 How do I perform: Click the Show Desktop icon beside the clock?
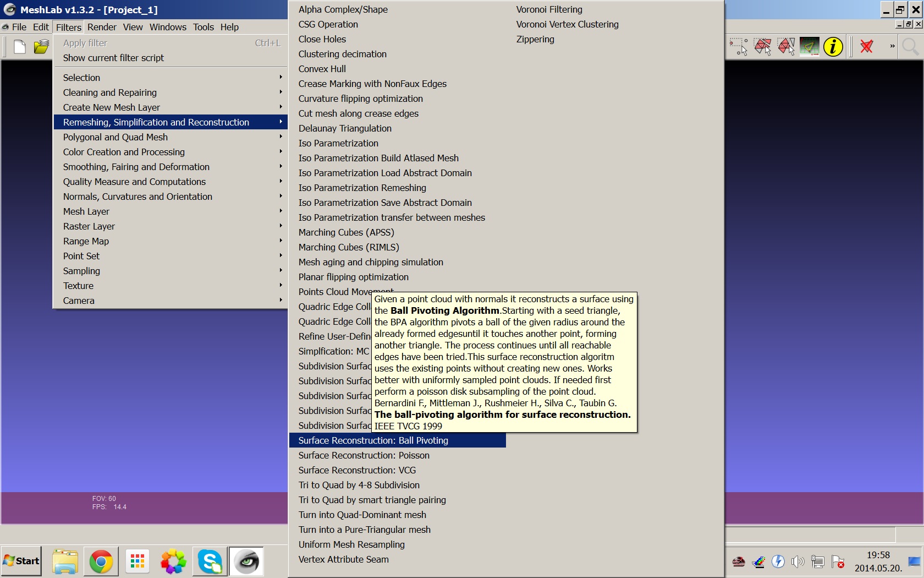click(914, 561)
